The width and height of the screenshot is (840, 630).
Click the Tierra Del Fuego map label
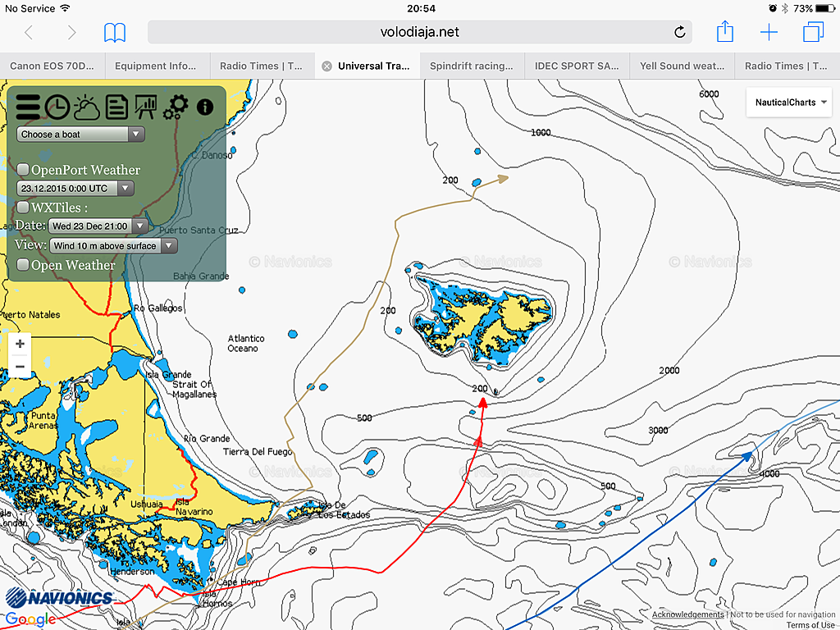coord(258,452)
